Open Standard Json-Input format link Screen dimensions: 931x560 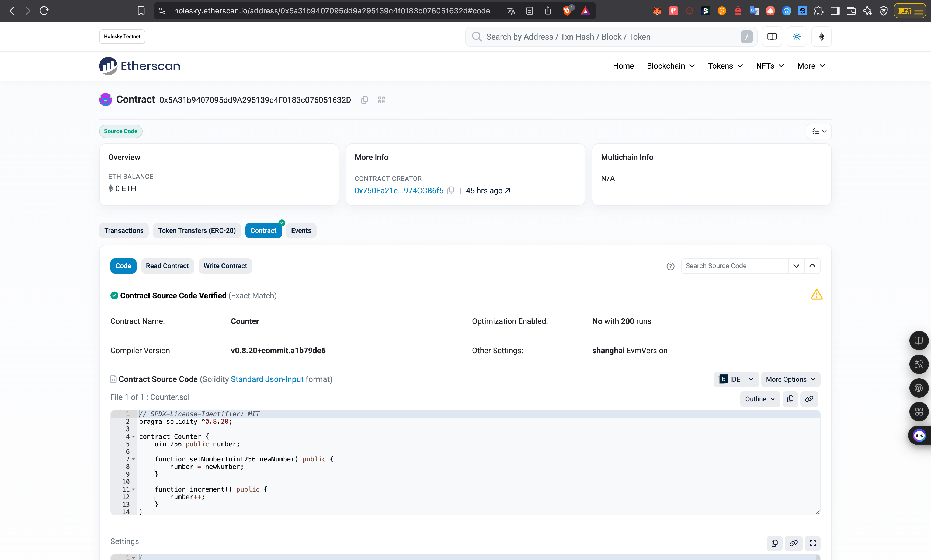[267, 379]
